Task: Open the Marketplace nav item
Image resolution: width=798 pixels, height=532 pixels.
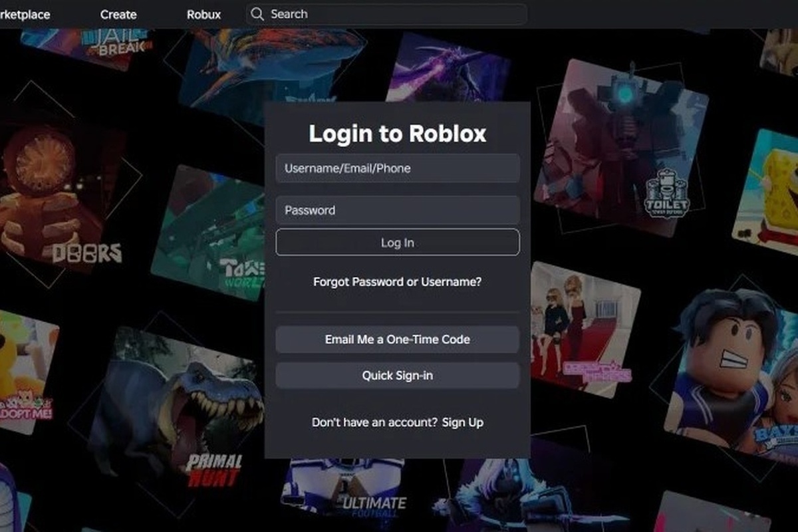Action: (25, 14)
